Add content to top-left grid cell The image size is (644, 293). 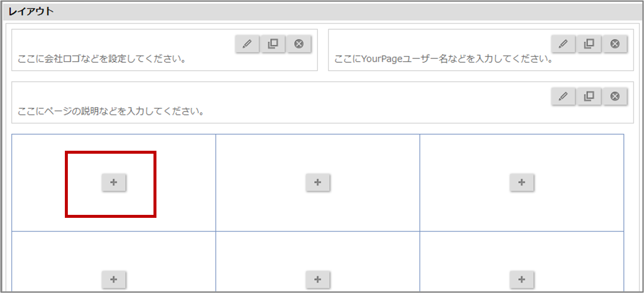coord(114,182)
